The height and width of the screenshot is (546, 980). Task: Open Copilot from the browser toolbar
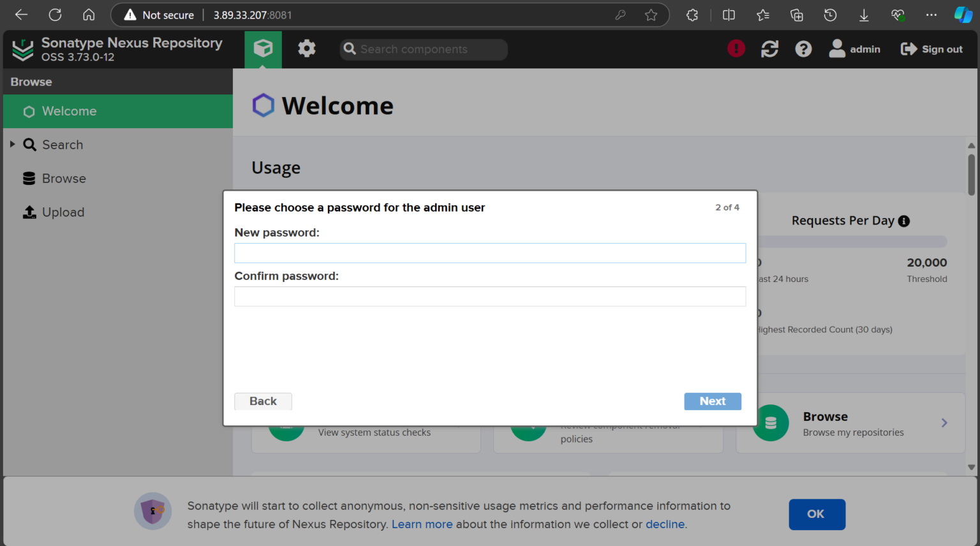tap(963, 14)
